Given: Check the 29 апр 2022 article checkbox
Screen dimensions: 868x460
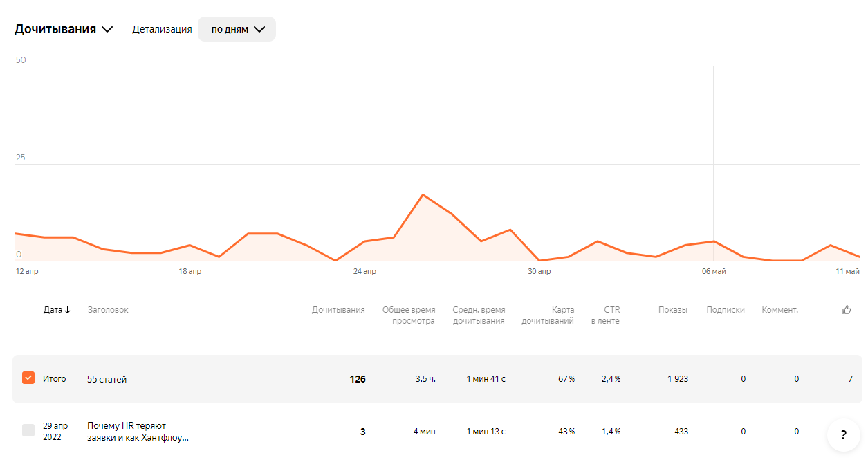Looking at the screenshot, I should (28, 431).
